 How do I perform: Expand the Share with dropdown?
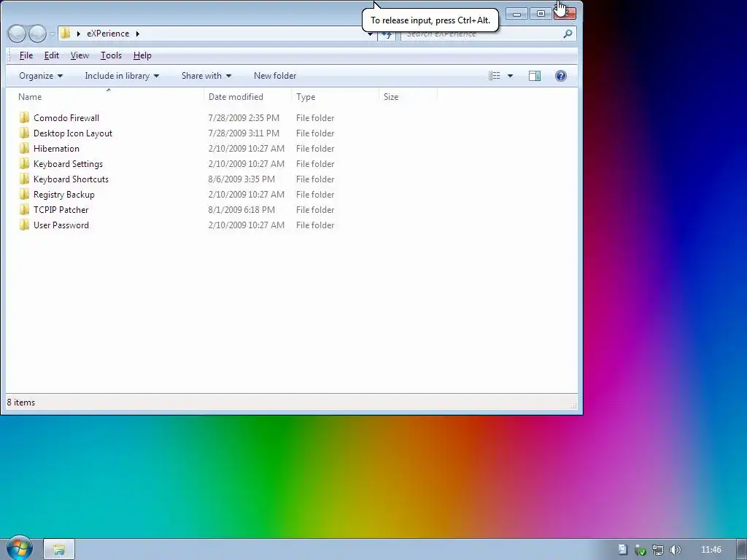click(206, 76)
